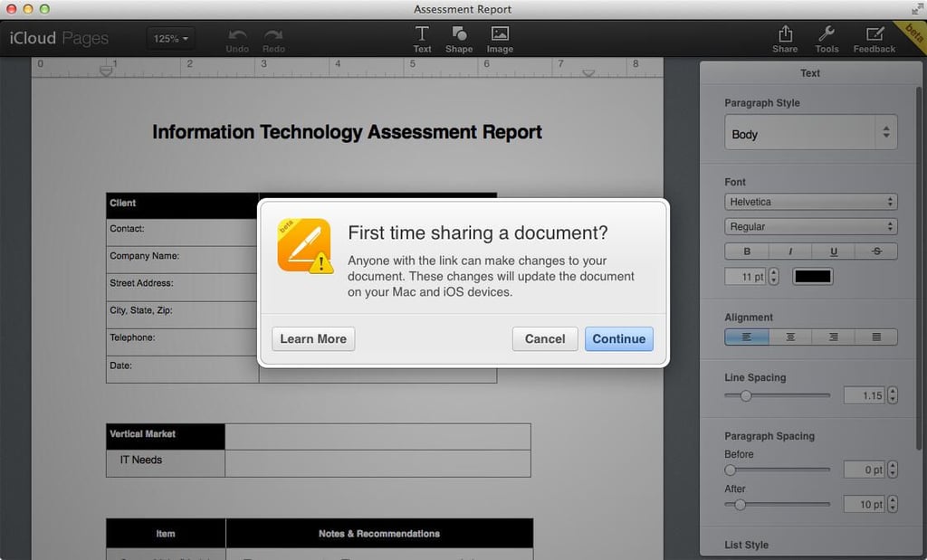Viewport: 927px width, 560px height.
Task: Click the Learn More button
Action: point(313,339)
